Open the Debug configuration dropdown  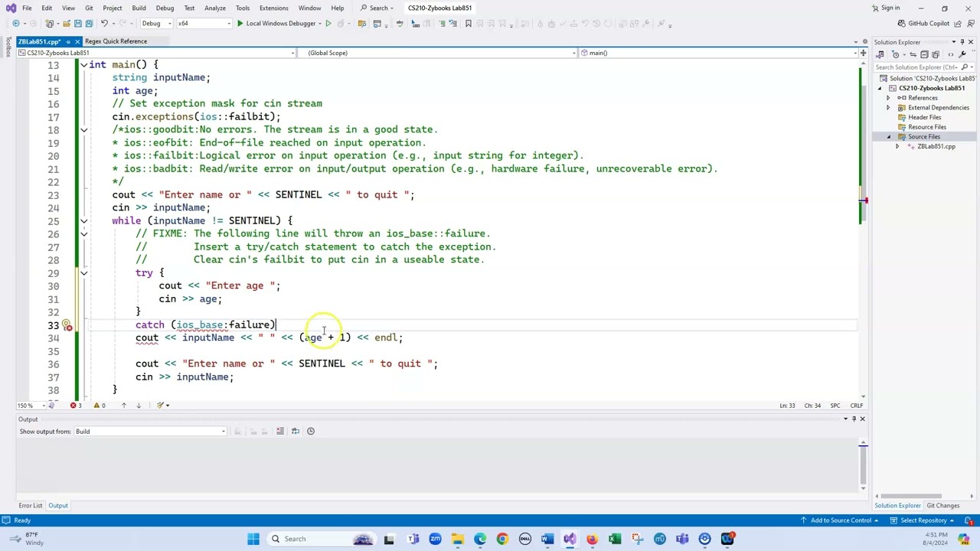[x=156, y=24]
